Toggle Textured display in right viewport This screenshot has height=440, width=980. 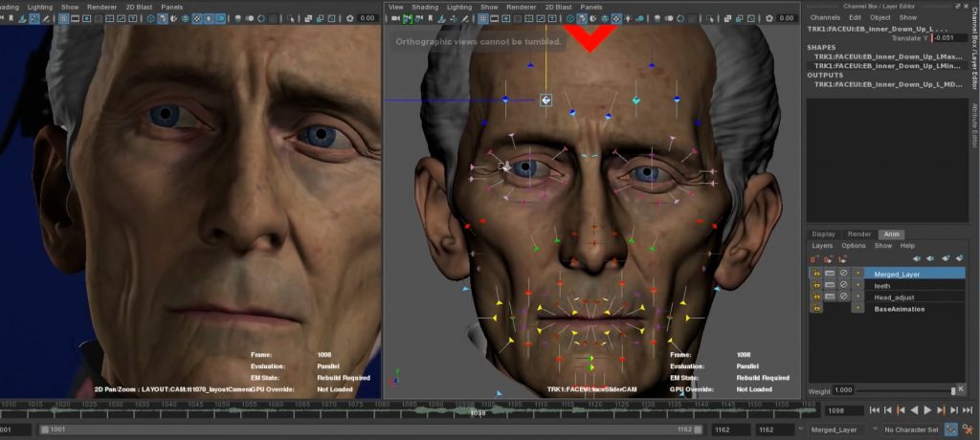(x=616, y=18)
